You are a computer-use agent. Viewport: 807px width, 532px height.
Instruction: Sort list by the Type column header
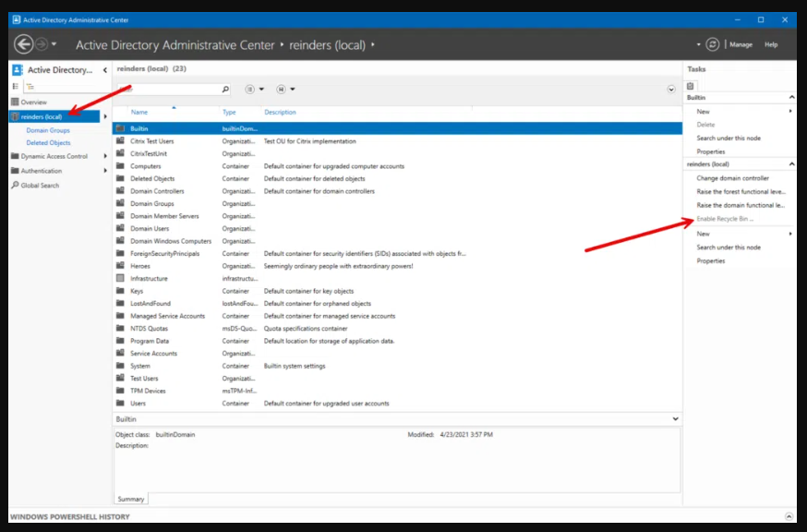tap(229, 112)
